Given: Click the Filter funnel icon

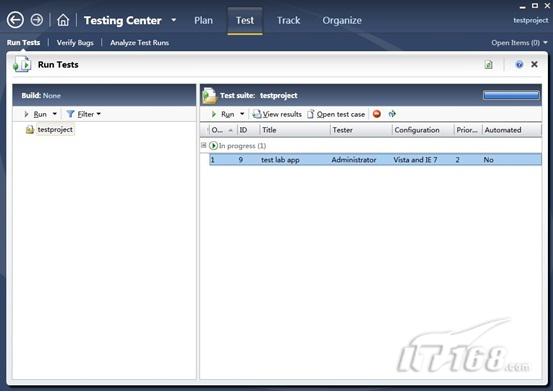Looking at the screenshot, I should (70, 114).
